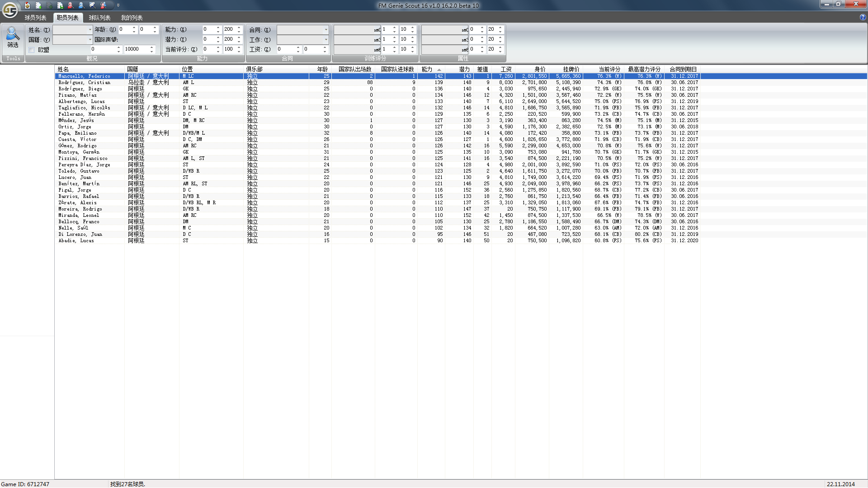Open the quick access toolbar customize arrow
This screenshot has width=868, height=488.
(x=118, y=5)
